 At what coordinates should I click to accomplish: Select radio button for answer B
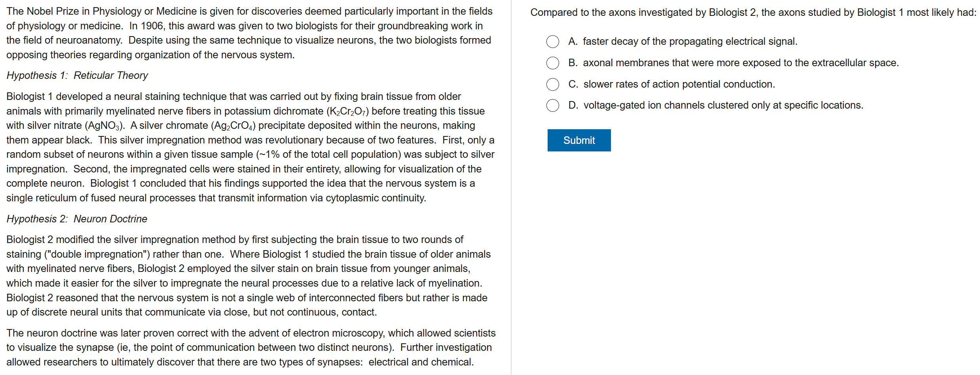(552, 63)
